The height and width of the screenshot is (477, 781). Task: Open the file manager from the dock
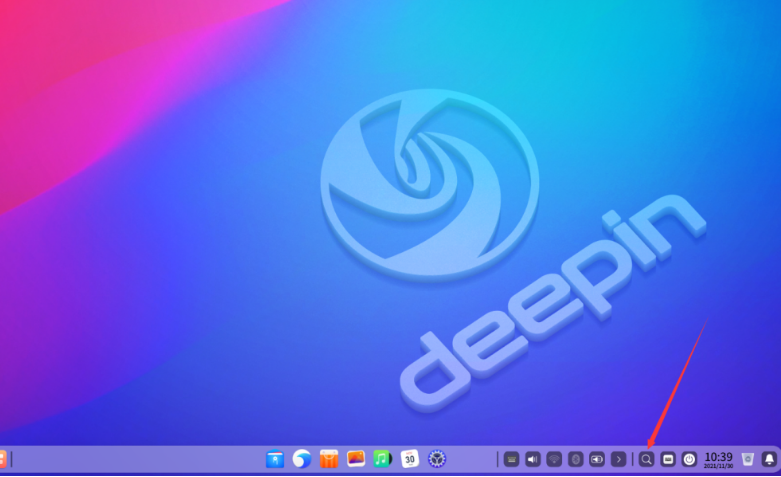pos(275,459)
